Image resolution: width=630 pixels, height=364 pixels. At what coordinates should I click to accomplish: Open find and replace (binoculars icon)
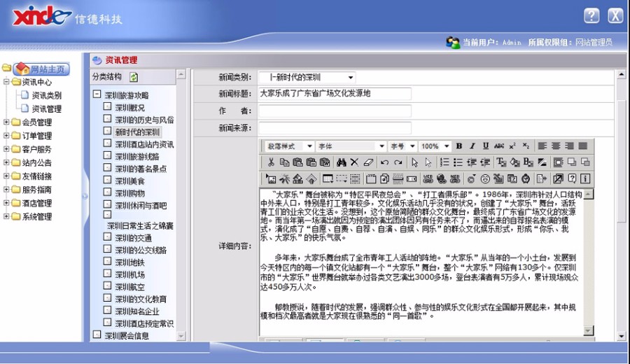(x=342, y=162)
